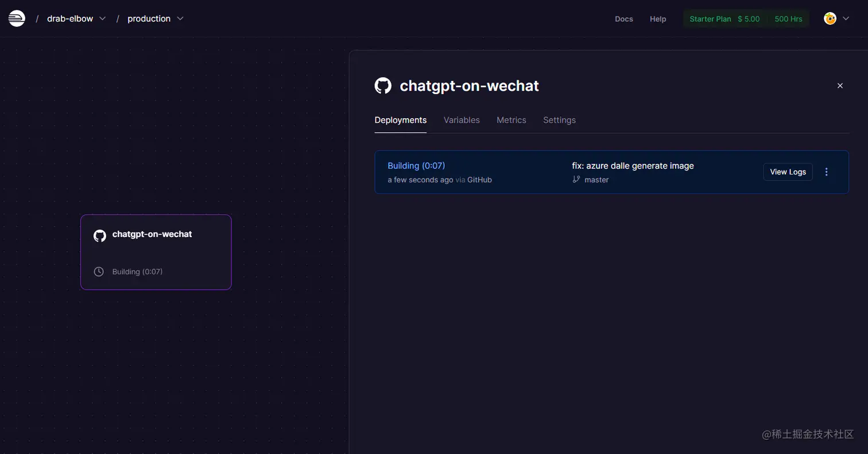Screen dimensions: 868x454
Task: Click 'a few seconds ago' timestamp
Action: 420,180
